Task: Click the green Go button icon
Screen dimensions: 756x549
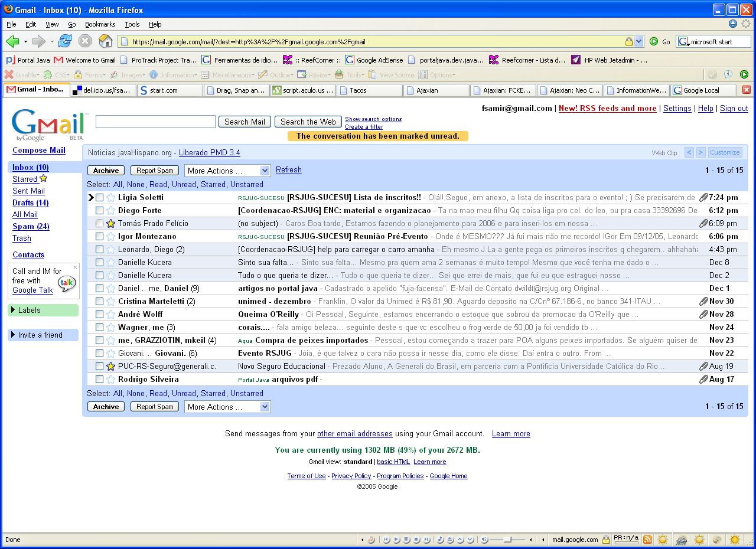Action: click(654, 41)
